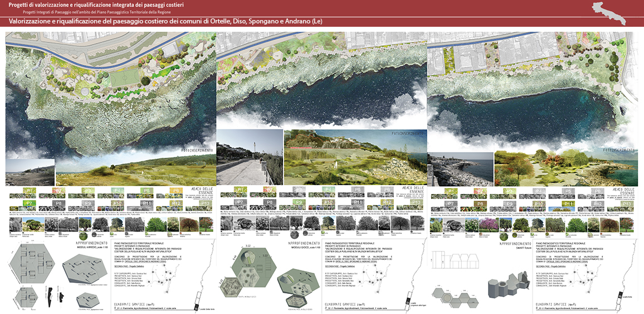Click the 'Valorizzazione e riqualificazione del paesaggio costiero' title bar
644x314 pixels.
click(x=167, y=22)
